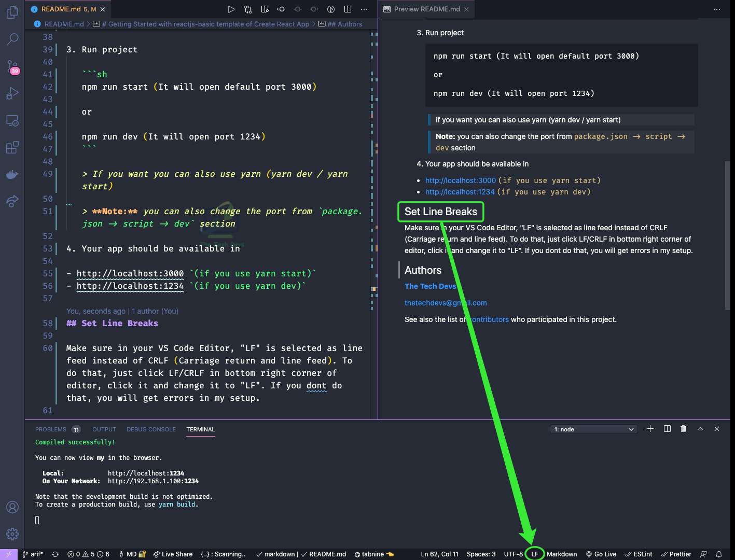Expand the '## Authors' breadcrumb
The width and height of the screenshot is (735, 560).
pyautogui.click(x=340, y=24)
